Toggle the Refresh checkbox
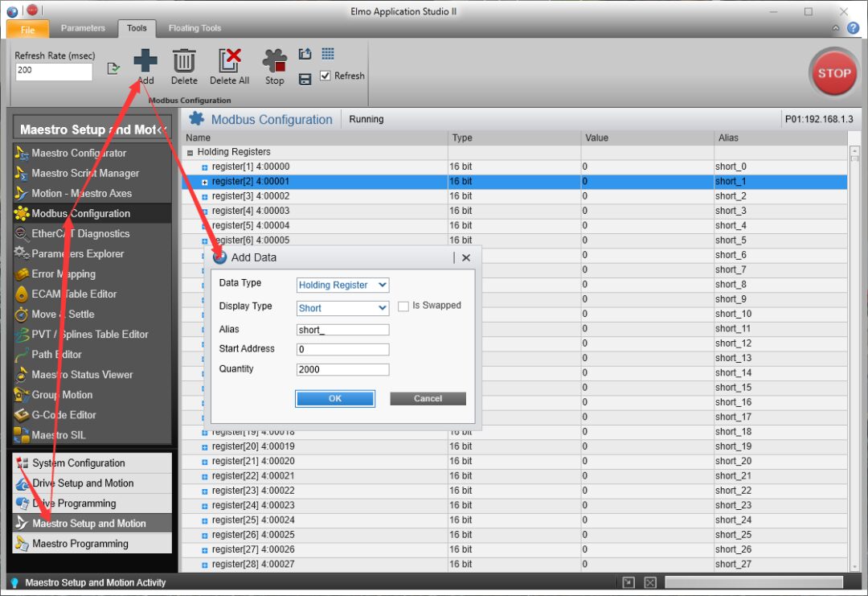Image resolution: width=868 pixels, height=596 pixels. 325,76
